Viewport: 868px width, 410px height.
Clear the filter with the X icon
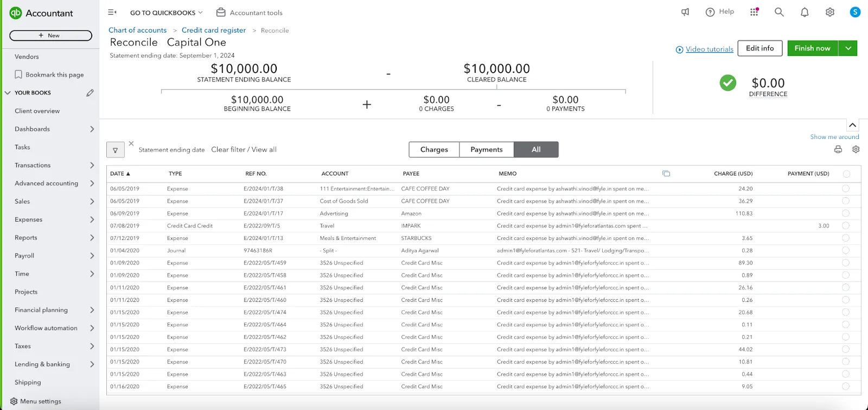pyautogui.click(x=131, y=143)
